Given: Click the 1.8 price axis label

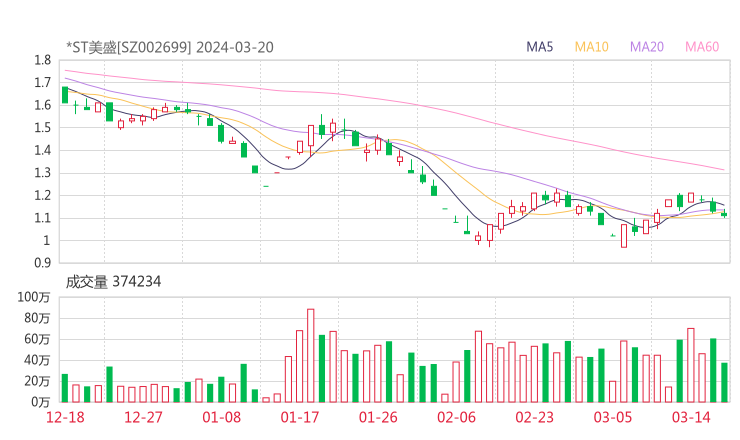Looking at the screenshot, I should tap(42, 60).
